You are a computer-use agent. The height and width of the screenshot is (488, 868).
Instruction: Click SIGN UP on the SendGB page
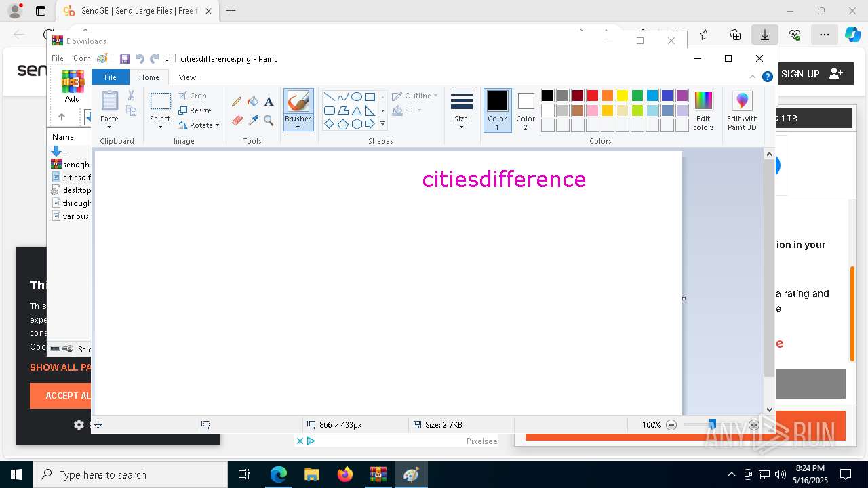[812, 74]
